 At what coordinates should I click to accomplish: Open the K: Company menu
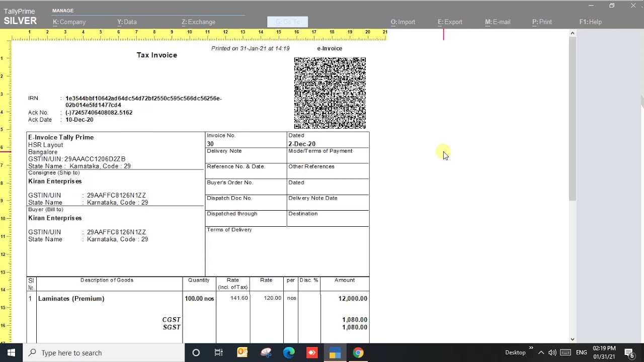(x=69, y=22)
